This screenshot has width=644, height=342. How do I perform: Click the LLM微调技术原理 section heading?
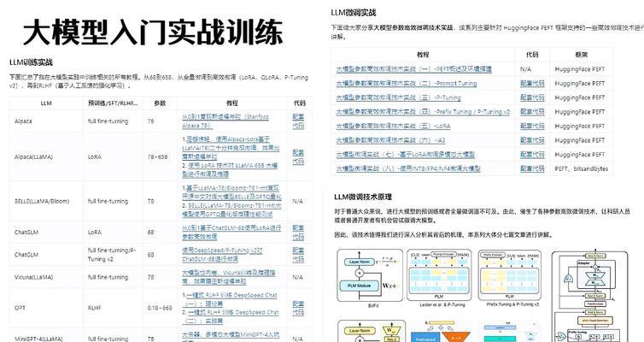pos(363,197)
